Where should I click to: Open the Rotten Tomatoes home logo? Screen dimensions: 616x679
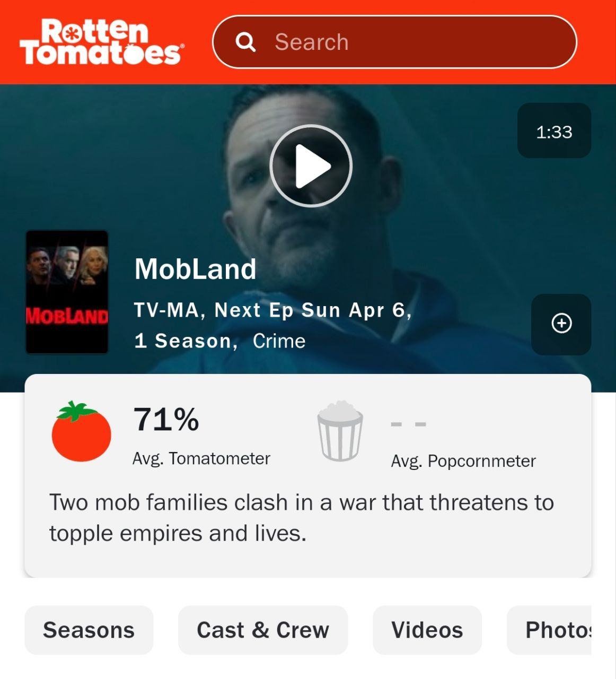[102, 42]
